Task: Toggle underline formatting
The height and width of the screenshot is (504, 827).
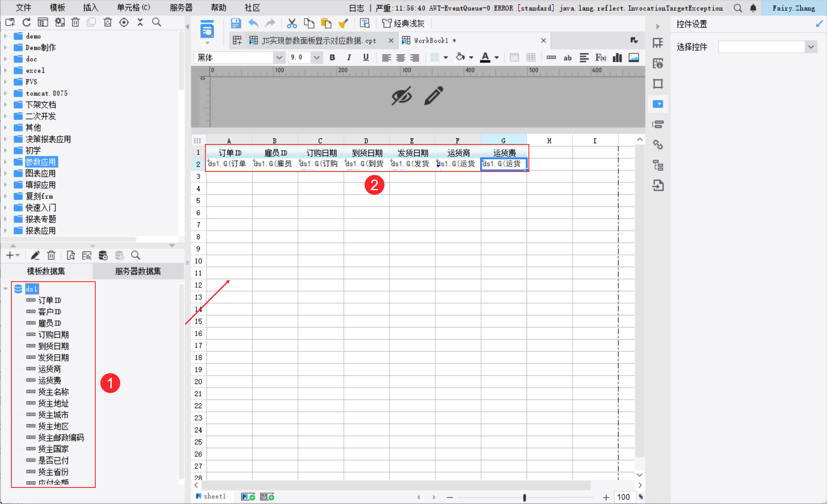Action: coord(366,58)
